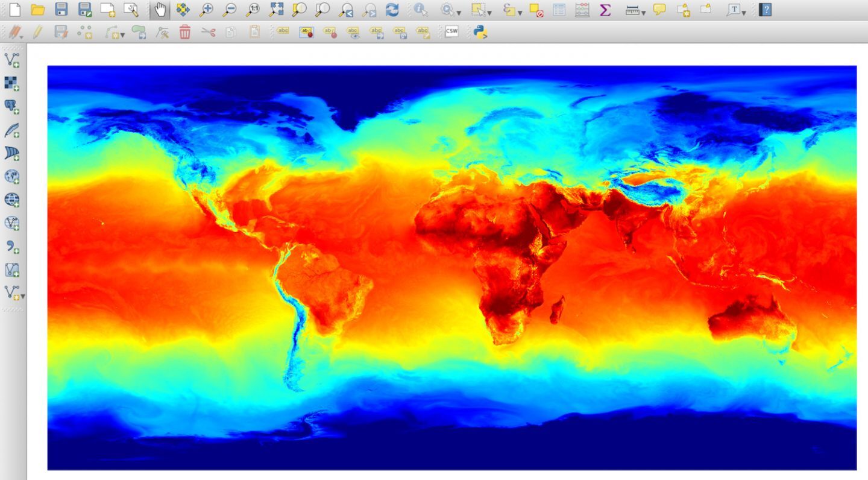868x480 pixels.
Task: Open a new print composer
Action: pos(108,10)
